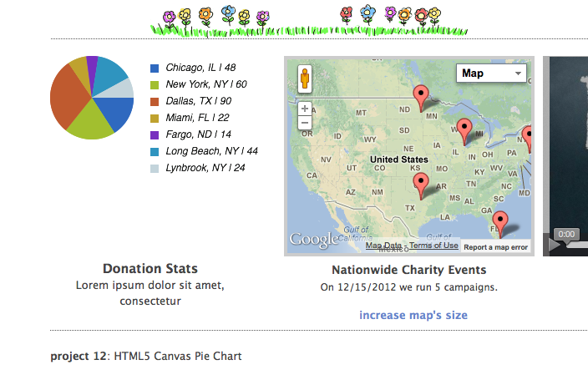Screen dimensions: 588x375
Task: Click Report a map error
Action: pos(495,247)
